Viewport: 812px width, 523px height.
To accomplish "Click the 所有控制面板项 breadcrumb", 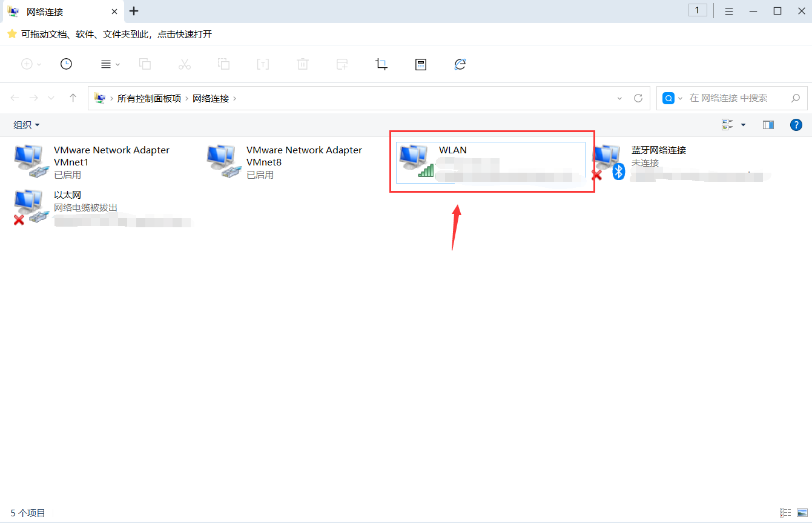I will pyautogui.click(x=149, y=98).
